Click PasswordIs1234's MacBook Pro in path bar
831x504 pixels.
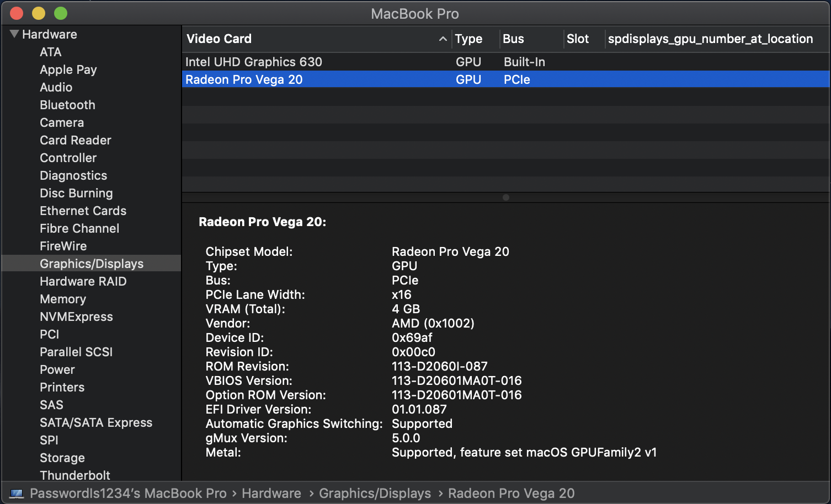tap(128, 493)
